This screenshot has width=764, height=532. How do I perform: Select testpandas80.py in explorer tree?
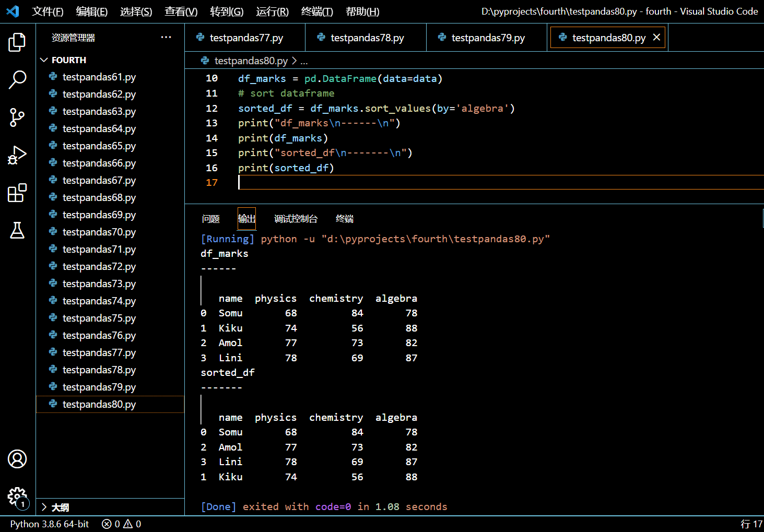[x=110, y=405]
